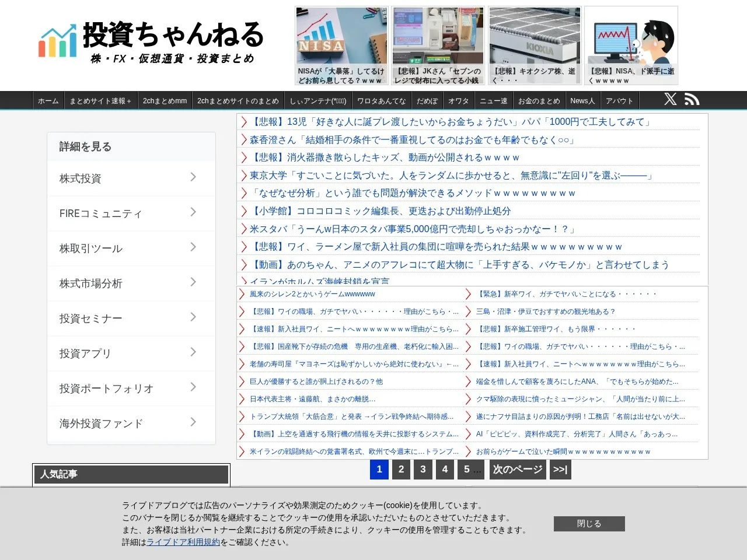Open 老舗の寿司屋 マヨネーズ link

click(354, 364)
